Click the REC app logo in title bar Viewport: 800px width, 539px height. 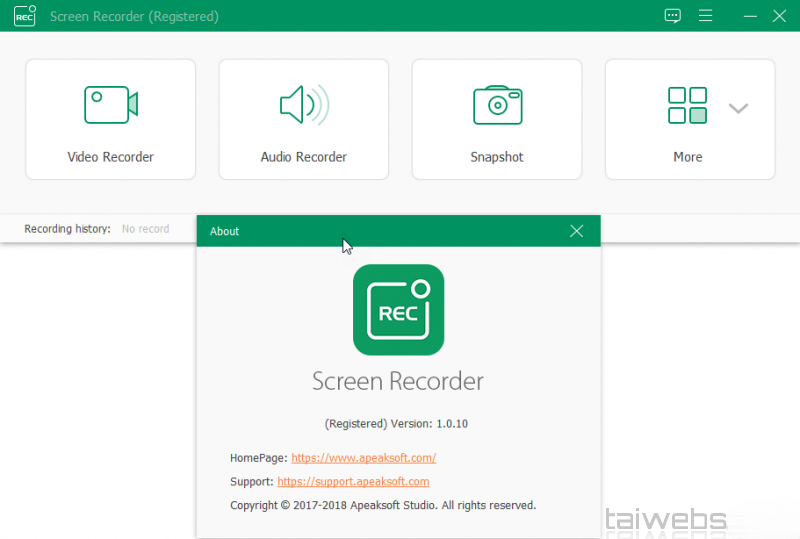tap(25, 16)
